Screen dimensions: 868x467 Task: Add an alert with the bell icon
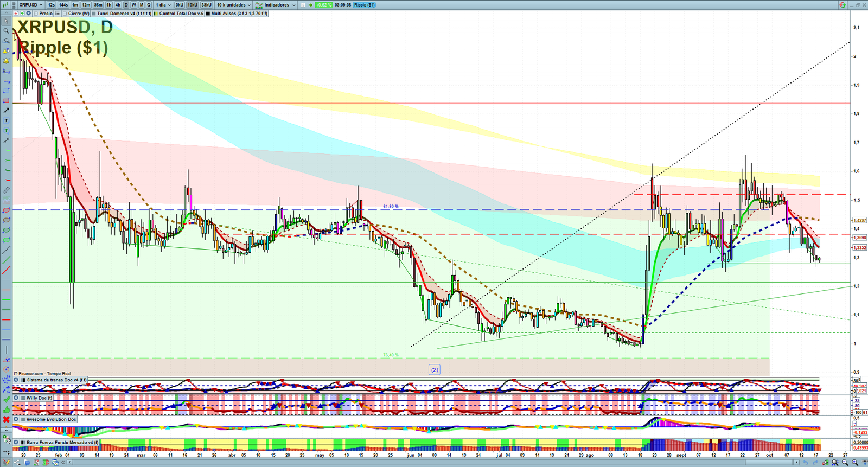coord(6,60)
